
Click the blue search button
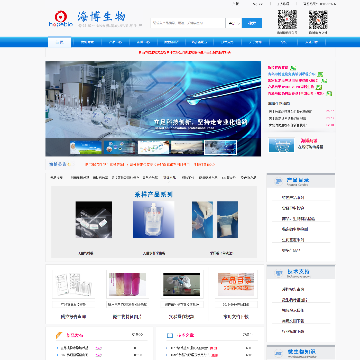pyautogui.click(x=252, y=23)
